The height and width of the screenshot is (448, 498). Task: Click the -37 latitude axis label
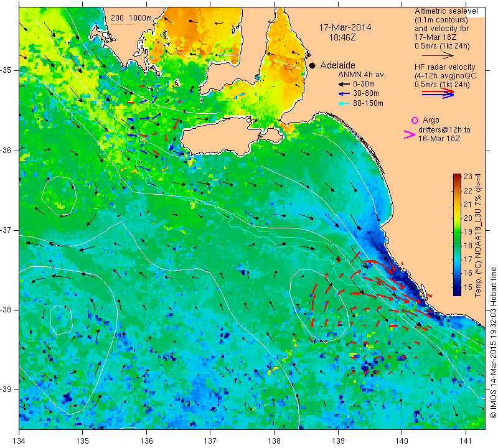(x=6, y=230)
